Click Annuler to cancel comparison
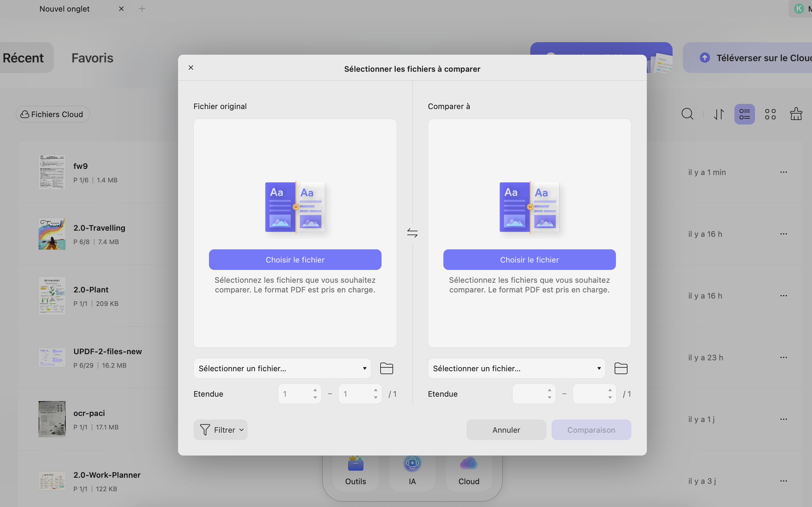The width and height of the screenshot is (812, 507). click(506, 430)
